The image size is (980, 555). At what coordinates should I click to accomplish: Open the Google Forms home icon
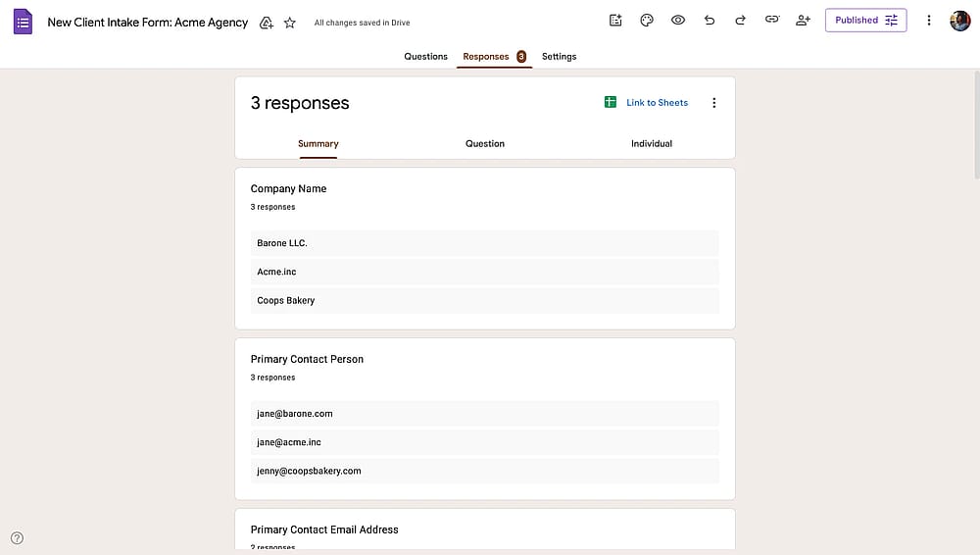(x=23, y=22)
